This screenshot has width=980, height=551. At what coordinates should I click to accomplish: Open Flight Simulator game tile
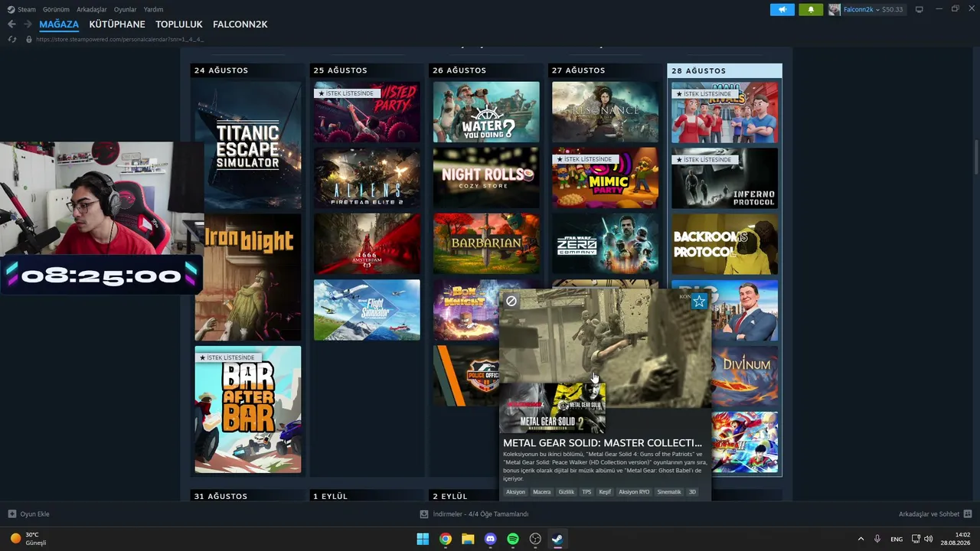click(x=367, y=310)
